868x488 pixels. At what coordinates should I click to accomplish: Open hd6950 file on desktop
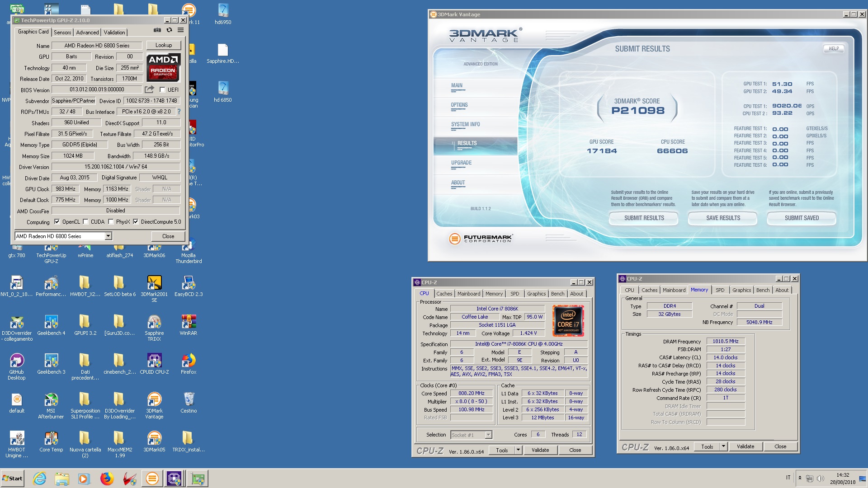[x=223, y=14]
